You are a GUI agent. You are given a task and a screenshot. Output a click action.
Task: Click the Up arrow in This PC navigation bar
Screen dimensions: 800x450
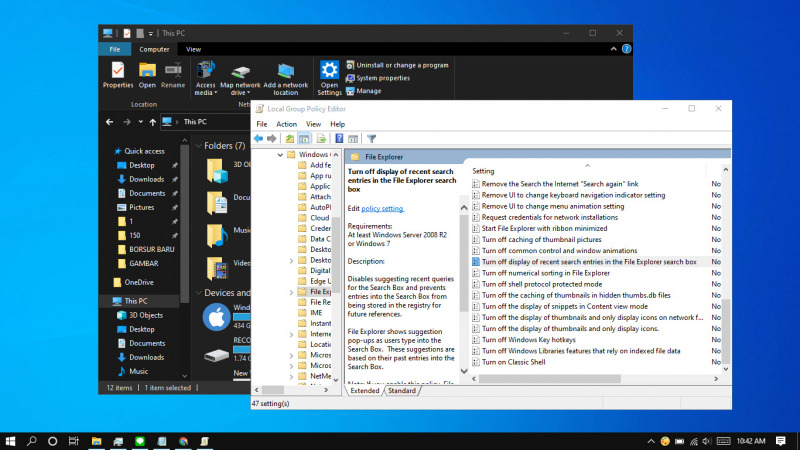(153, 122)
